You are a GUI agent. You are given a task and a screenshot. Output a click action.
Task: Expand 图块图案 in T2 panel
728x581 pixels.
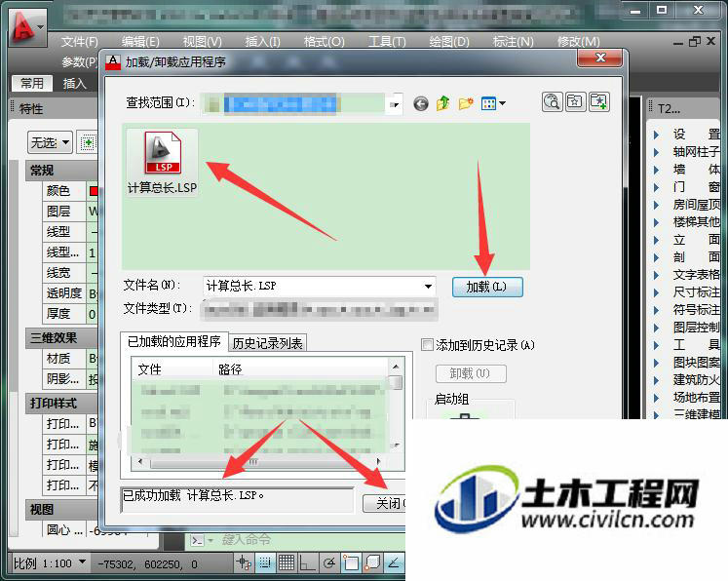(x=657, y=363)
